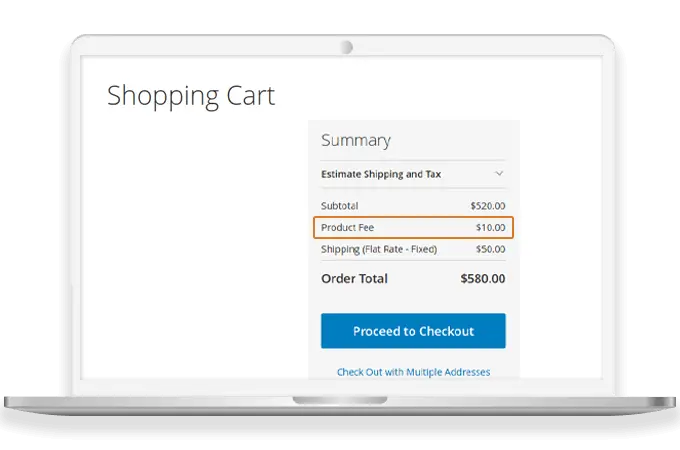This screenshot has width=680, height=450.
Task: Select the Summary panel heading
Action: coord(355,141)
